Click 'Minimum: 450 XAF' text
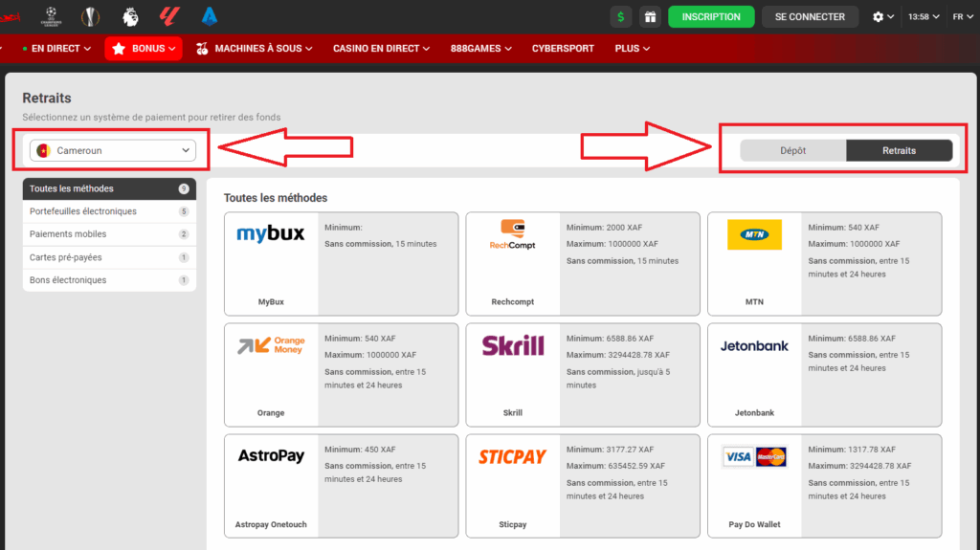This screenshot has height=550, width=980. pos(360,450)
